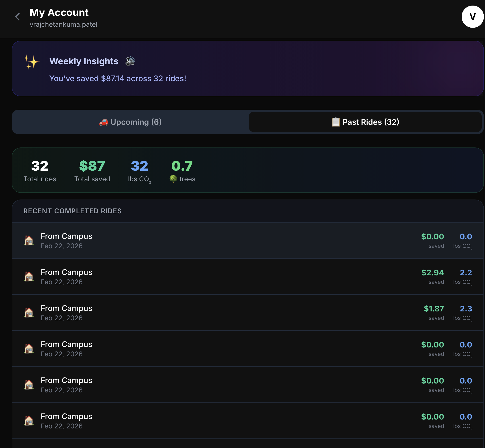Click the sparkles icon in Weekly Insights
This screenshot has width=485, height=448.
pyautogui.click(x=32, y=62)
